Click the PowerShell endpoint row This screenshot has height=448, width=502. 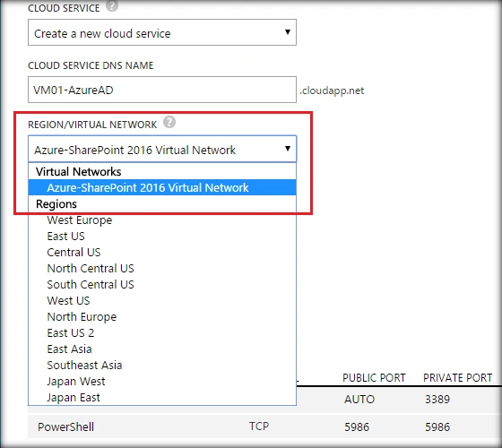click(x=264, y=426)
